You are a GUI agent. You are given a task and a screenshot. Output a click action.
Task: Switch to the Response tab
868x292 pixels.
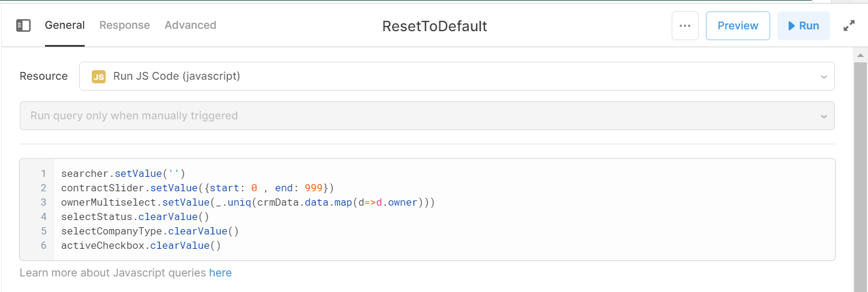pyautogui.click(x=125, y=25)
